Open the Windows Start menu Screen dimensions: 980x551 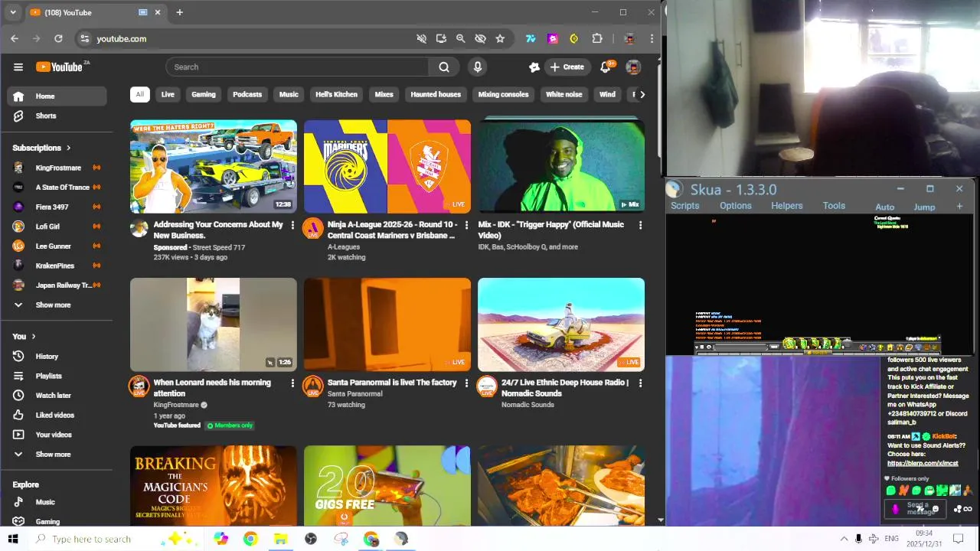[x=13, y=539]
